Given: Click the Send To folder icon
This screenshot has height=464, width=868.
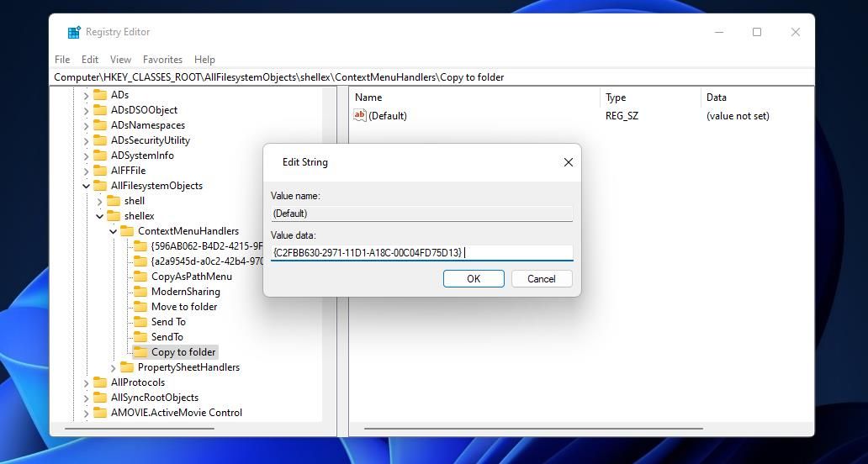Looking at the screenshot, I should 140,322.
